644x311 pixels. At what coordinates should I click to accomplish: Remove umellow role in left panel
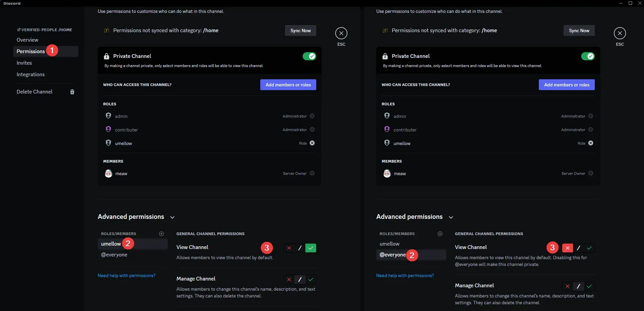[312, 143]
